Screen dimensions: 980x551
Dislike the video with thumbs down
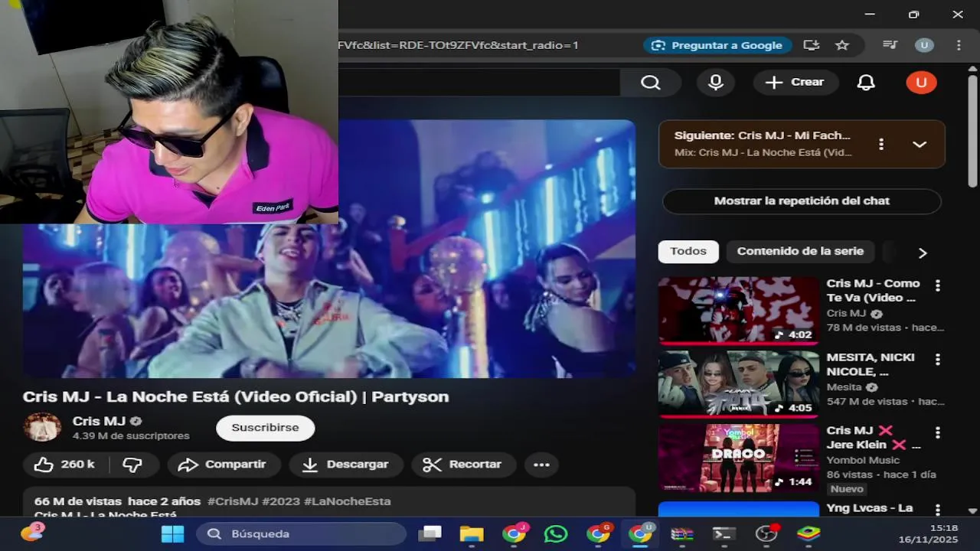point(133,465)
